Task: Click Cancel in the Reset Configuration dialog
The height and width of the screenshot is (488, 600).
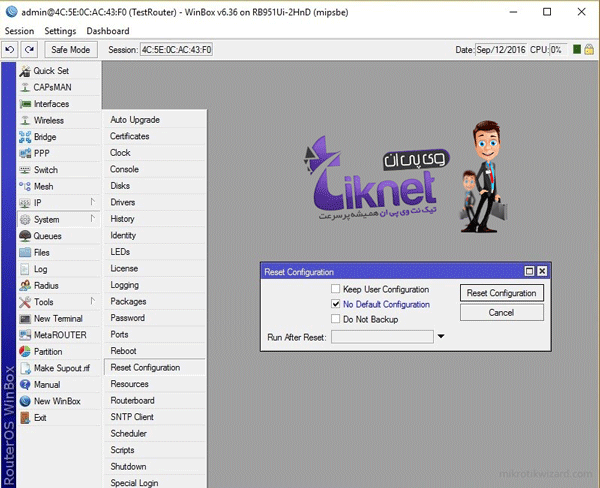Action: tap(502, 313)
